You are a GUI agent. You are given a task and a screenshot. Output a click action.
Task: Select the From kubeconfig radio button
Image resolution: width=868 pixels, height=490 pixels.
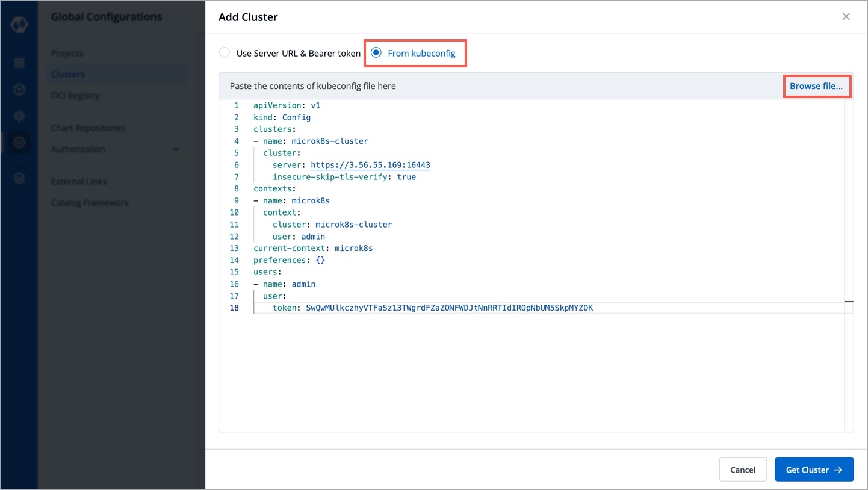pyautogui.click(x=376, y=53)
